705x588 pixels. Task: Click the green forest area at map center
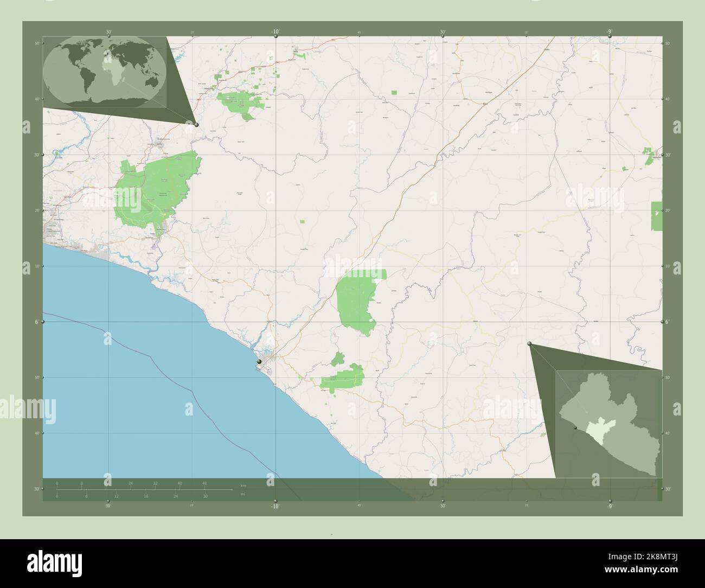point(358,300)
